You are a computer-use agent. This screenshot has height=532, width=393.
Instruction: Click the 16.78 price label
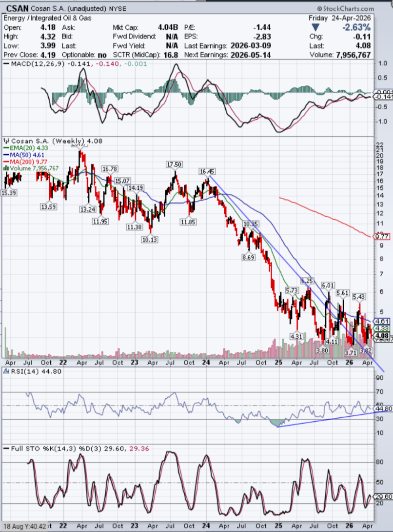110,168
